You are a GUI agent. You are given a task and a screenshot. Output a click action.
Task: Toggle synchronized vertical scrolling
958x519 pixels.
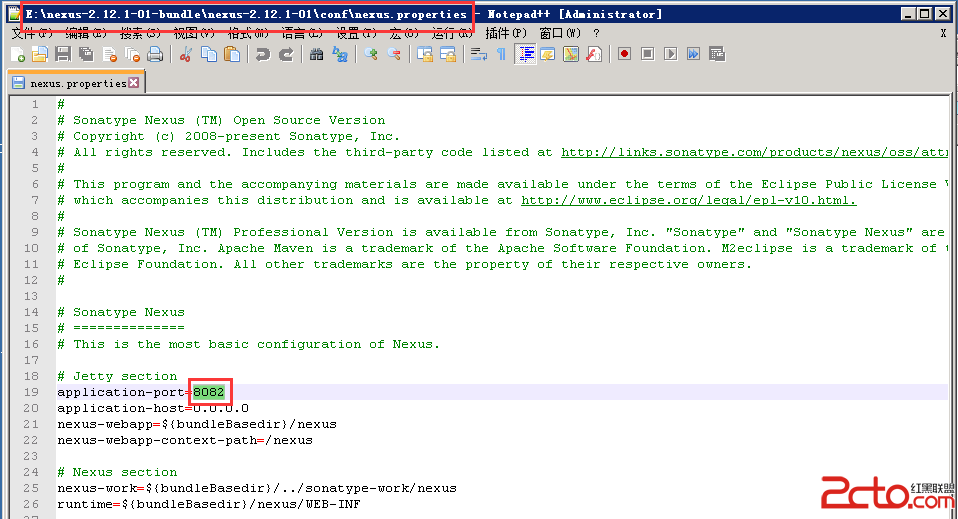pyautogui.click(x=425, y=55)
